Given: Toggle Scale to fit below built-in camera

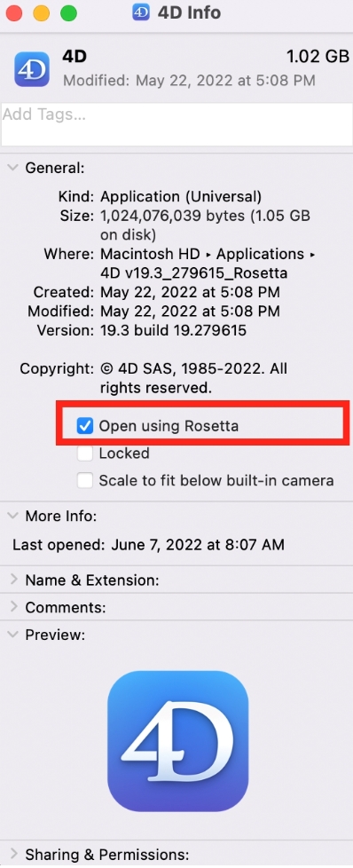Looking at the screenshot, I should pos(84,480).
